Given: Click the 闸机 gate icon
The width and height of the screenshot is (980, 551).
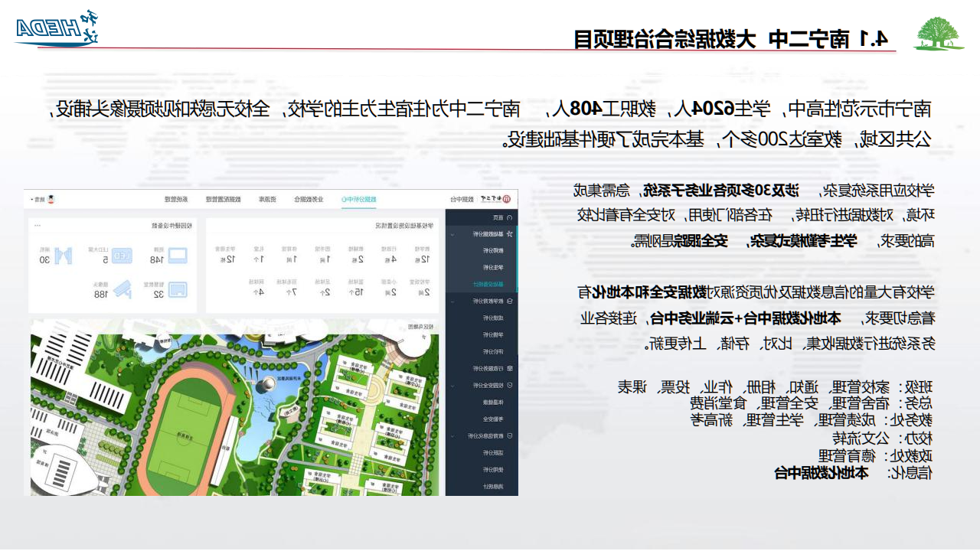Looking at the screenshot, I should coord(64,256).
